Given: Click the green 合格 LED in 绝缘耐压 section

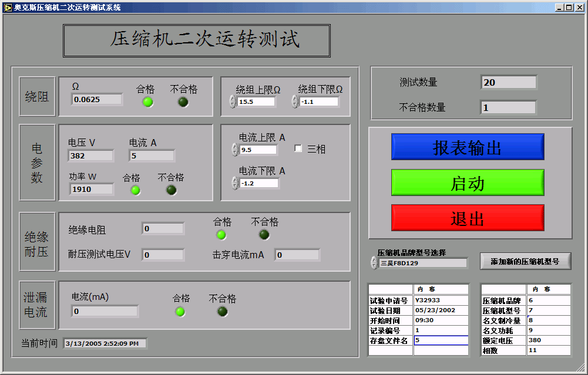Looking at the screenshot, I should [x=221, y=235].
